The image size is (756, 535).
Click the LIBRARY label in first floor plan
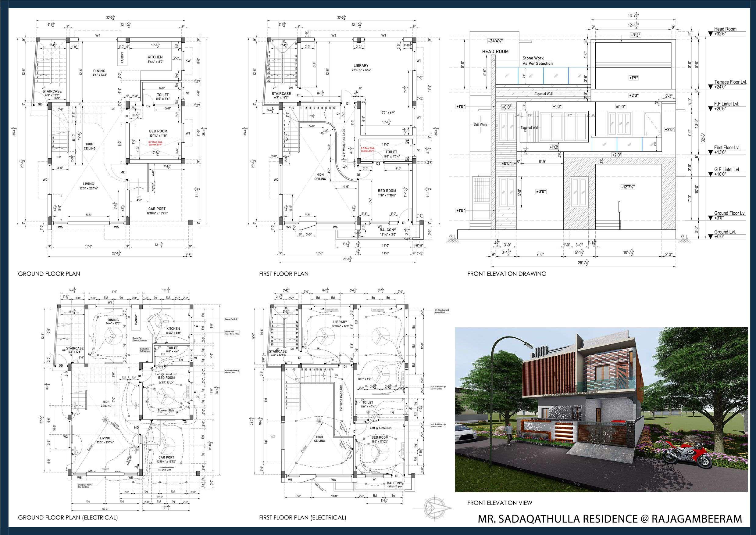[362, 66]
